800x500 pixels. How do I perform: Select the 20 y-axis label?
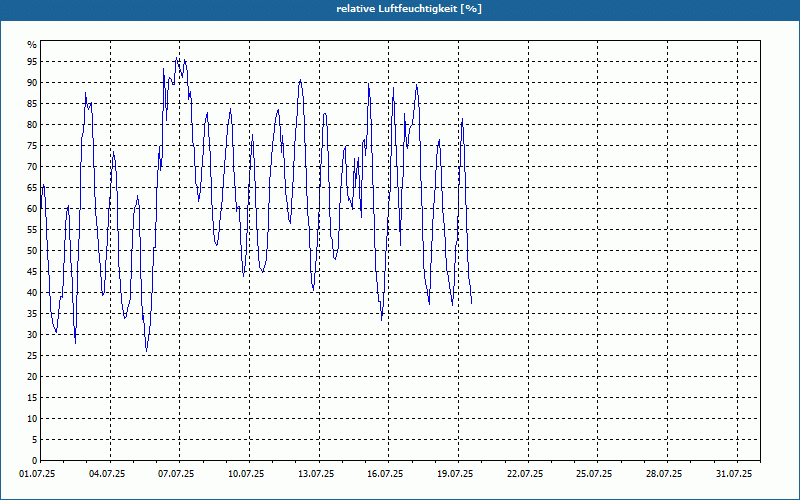click(32, 377)
